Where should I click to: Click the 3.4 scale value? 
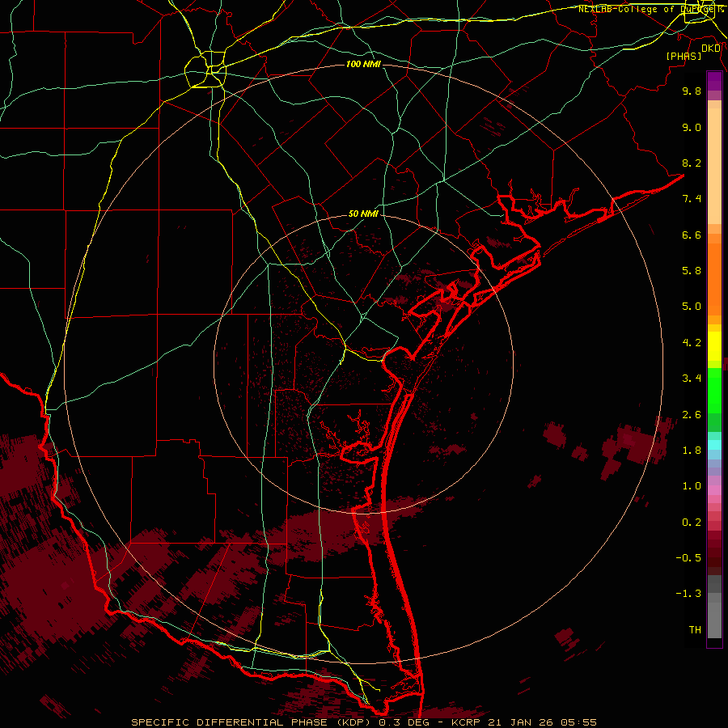point(692,379)
